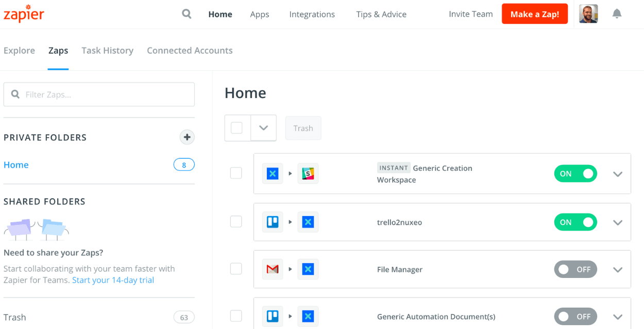The image size is (644, 329).
Task: Turn off the Generic Creation Workspace zap
Action: point(575,174)
